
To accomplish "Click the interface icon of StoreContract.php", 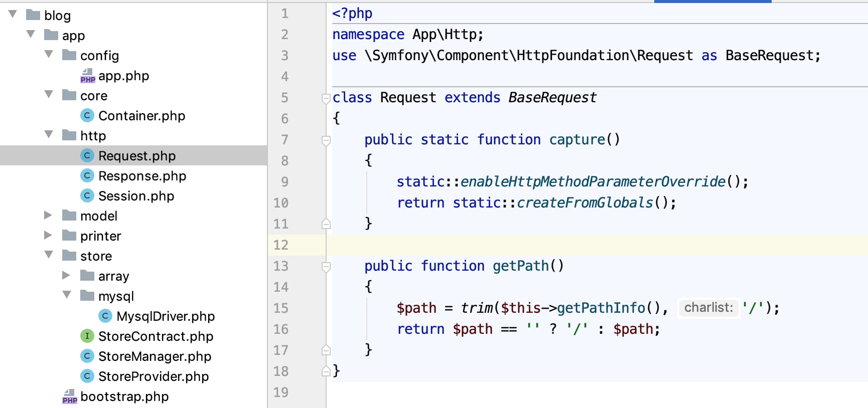I will (x=87, y=336).
